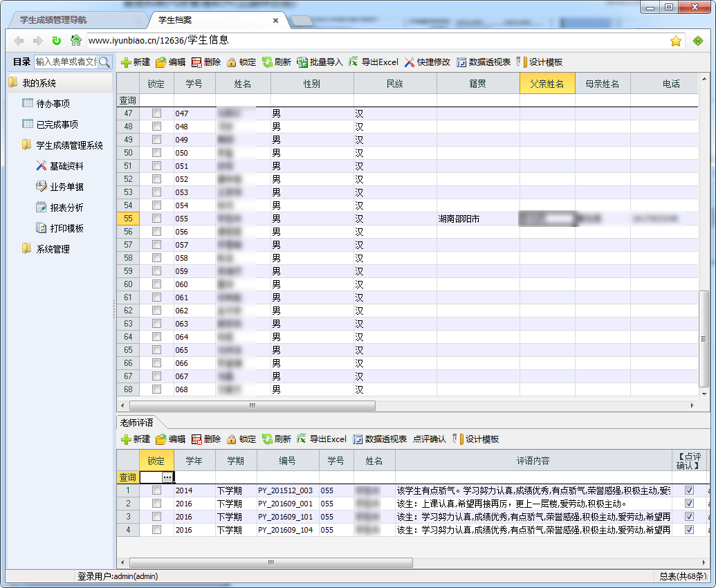The width and height of the screenshot is (716, 588).
Task: Open 批量导入 batch import tool
Action: coord(320,62)
